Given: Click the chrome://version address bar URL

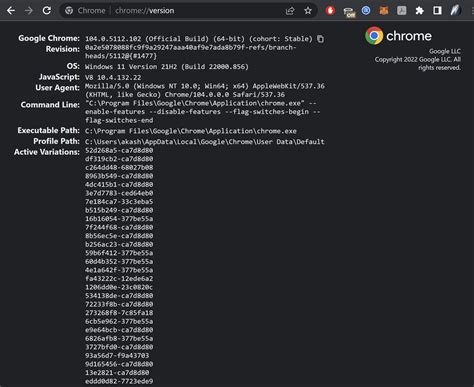Looking at the screenshot, I should click(x=145, y=11).
